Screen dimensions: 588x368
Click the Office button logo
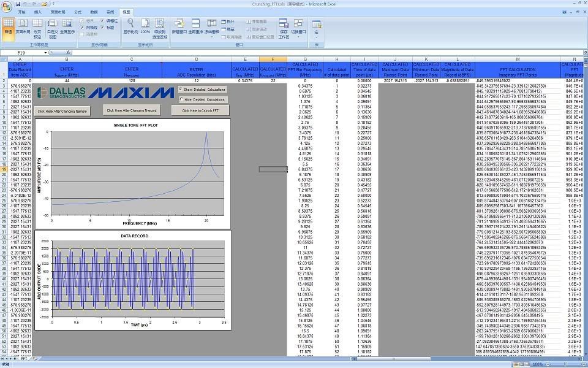(x=7, y=7)
